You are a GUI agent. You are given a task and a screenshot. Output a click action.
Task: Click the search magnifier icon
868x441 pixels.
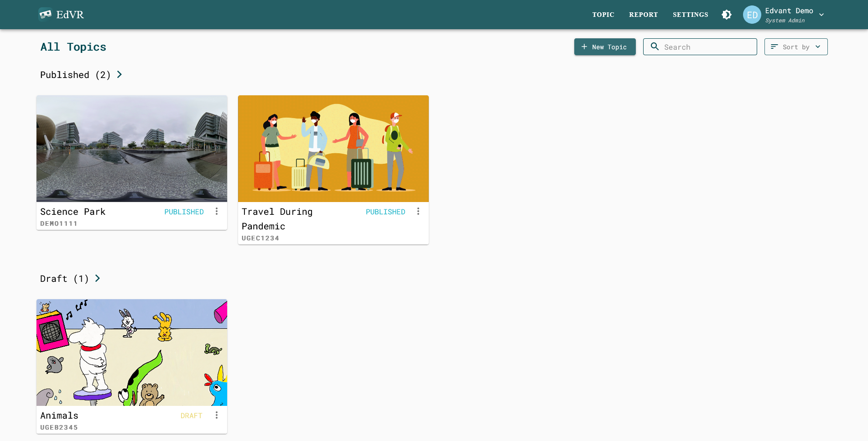(655, 47)
